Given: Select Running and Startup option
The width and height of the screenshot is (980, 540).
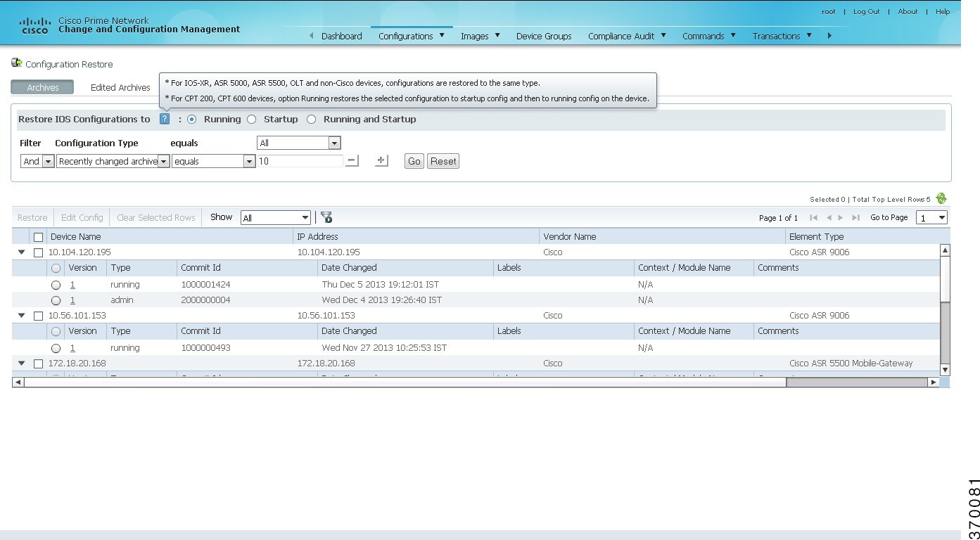Looking at the screenshot, I should [x=311, y=120].
